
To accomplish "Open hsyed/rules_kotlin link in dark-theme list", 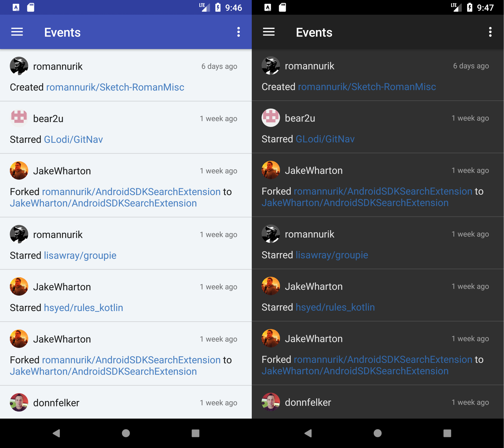I will coord(335,307).
